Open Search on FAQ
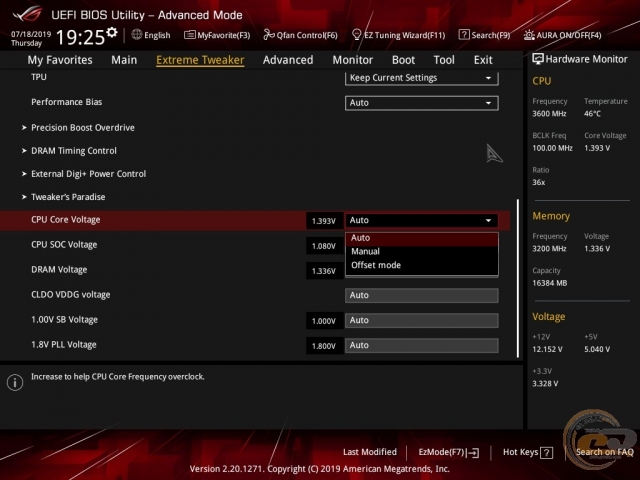This screenshot has width=640, height=480. [604, 452]
